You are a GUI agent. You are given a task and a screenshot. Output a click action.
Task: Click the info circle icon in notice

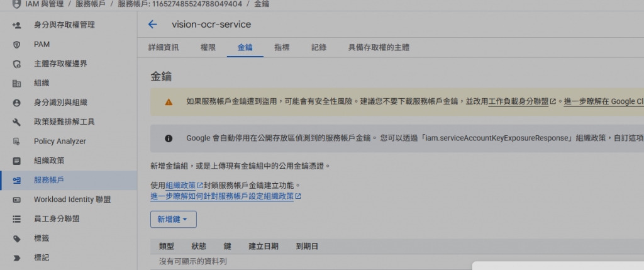coord(169,138)
